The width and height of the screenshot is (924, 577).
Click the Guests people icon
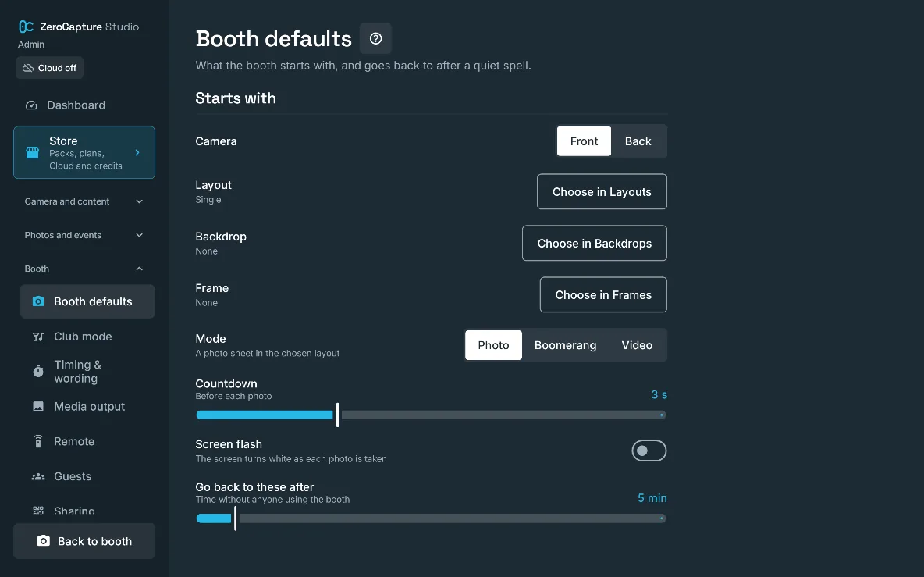pos(38,476)
